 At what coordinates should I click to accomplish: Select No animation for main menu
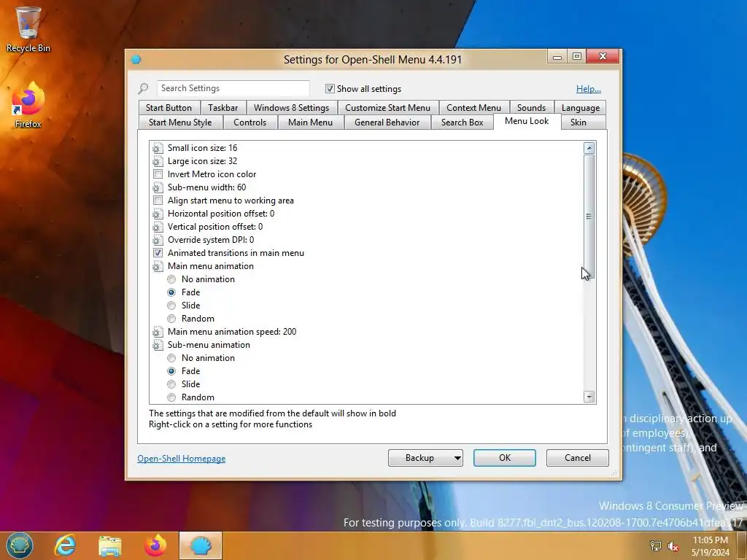coord(171,279)
